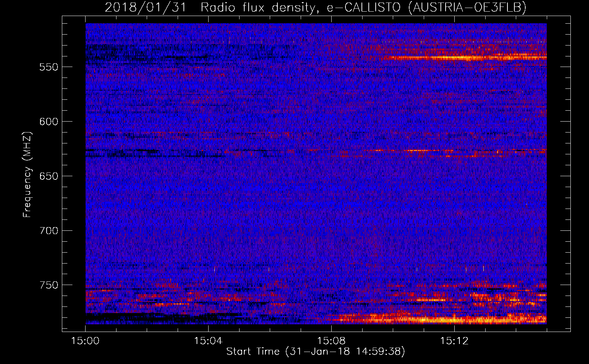Viewport: 589px width, 364px height.
Task: Click the 600 frequency tick label
Action: (48, 122)
